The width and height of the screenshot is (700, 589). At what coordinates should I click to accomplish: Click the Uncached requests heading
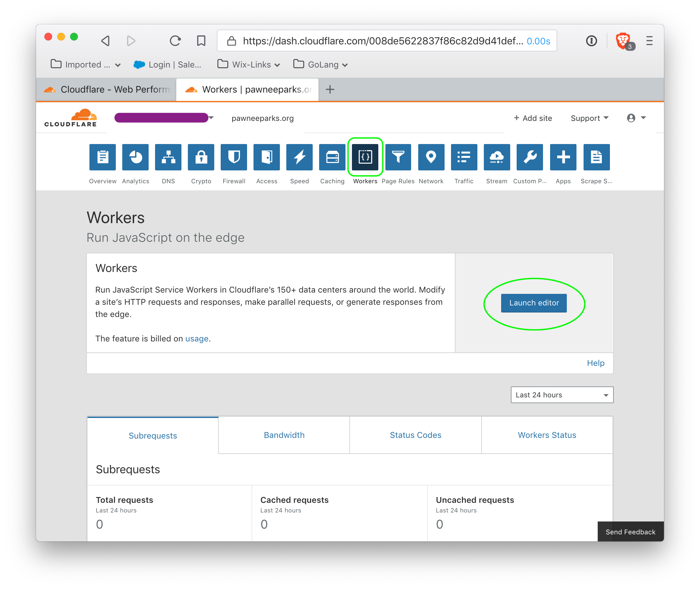[475, 500]
